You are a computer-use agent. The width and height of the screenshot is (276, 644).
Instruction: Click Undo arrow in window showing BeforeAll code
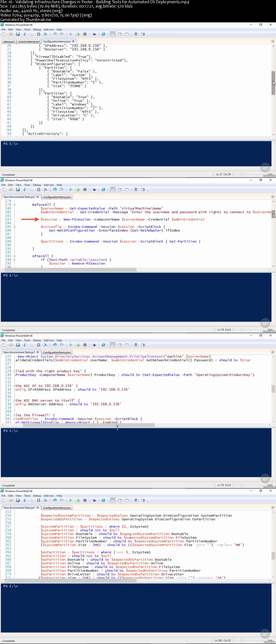pyautogui.click(x=55, y=190)
